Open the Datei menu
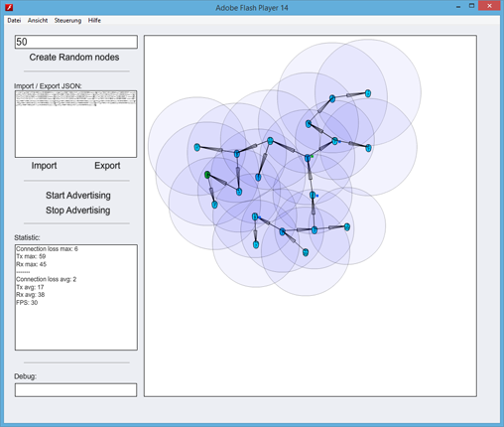This screenshot has height=427, width=504. (x=14, y=21)
